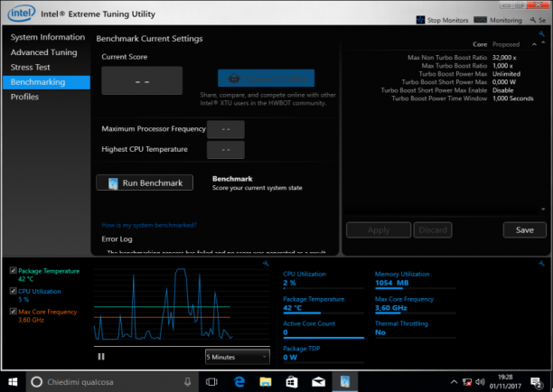Save the current settings profile

click(x=524, y=229)
